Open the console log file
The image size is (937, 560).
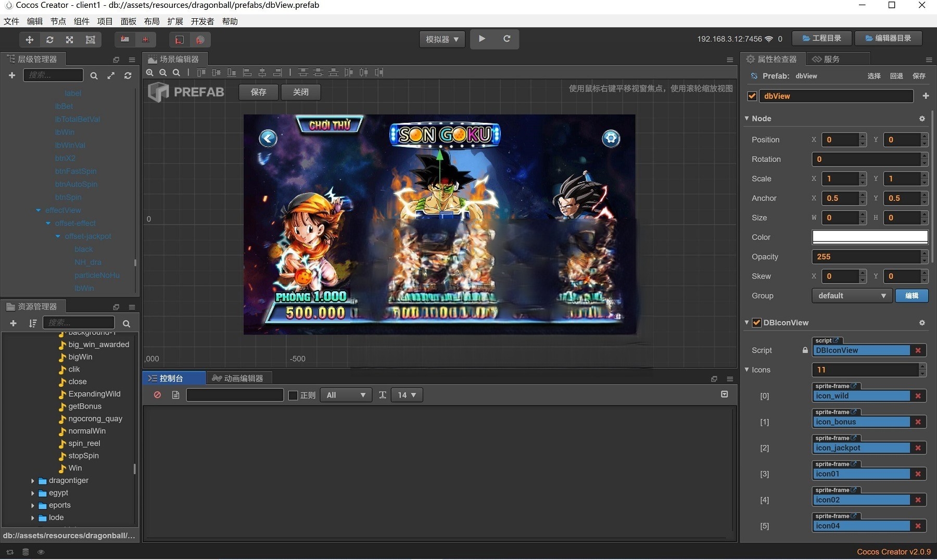(175, 395)
